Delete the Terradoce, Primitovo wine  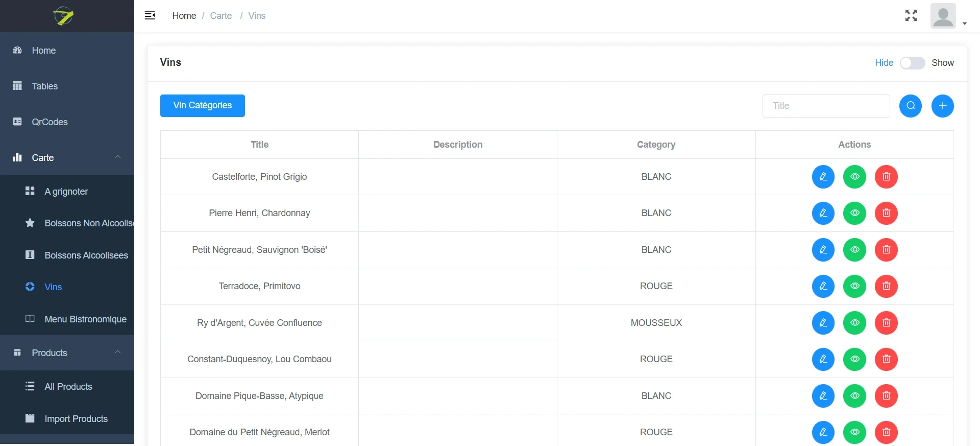(886, 286)
